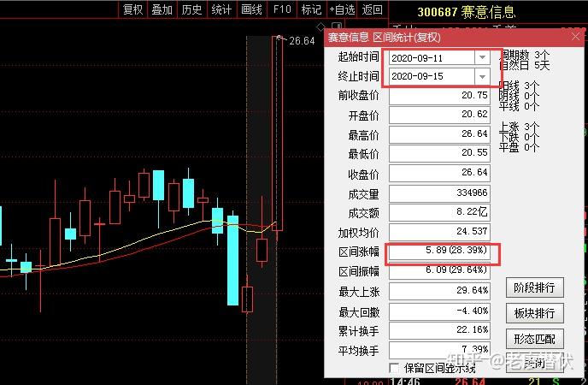Open 板块排行 sector ranking

tap(534, 313)
